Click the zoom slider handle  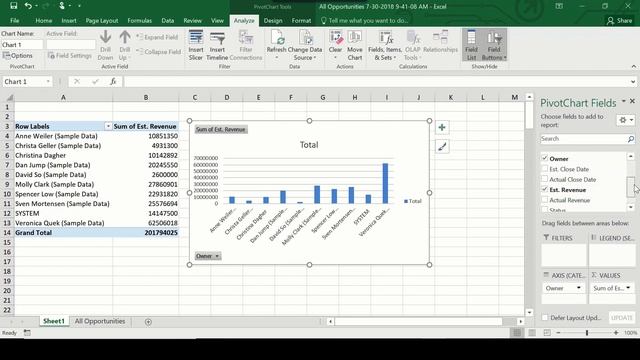pos(587,333)
